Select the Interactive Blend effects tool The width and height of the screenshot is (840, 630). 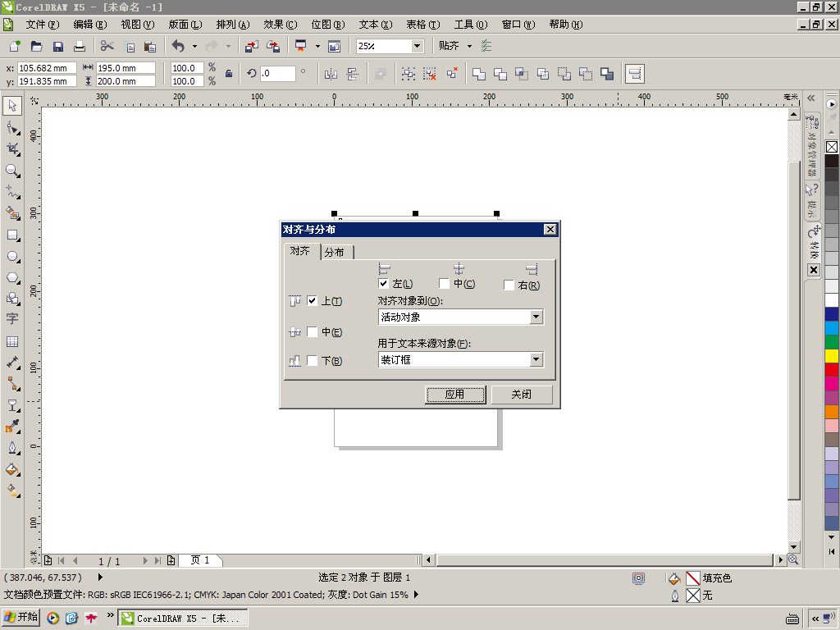click(x=12, y=405)
